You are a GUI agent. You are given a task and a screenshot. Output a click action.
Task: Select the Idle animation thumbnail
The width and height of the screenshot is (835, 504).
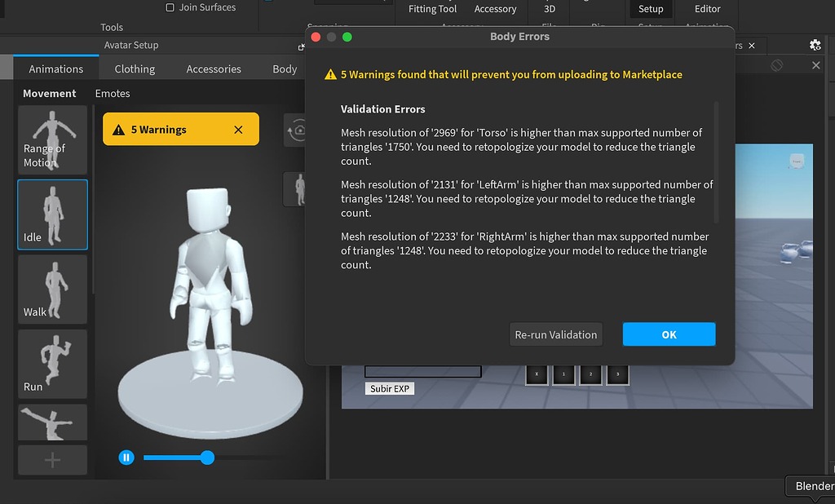[52, 214]
